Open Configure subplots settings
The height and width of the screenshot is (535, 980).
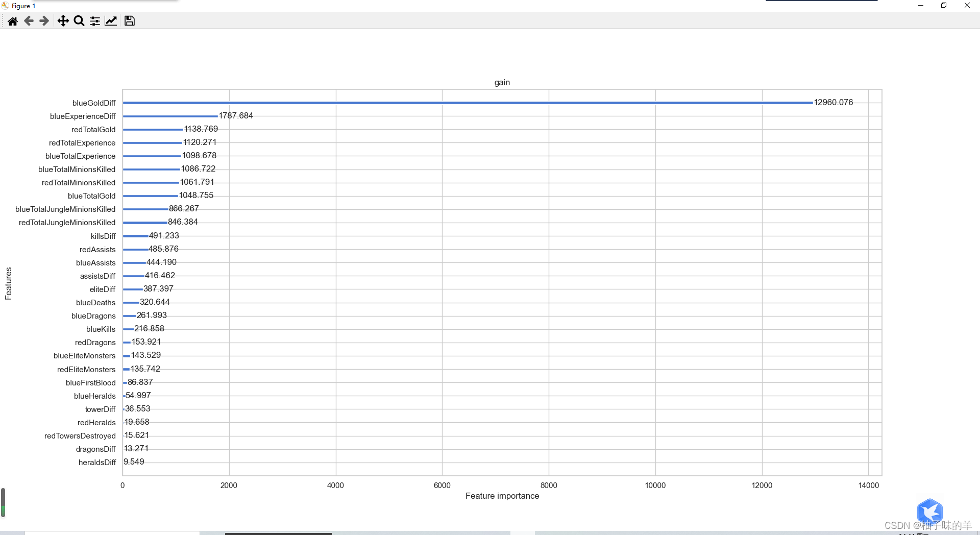(95, 21)
